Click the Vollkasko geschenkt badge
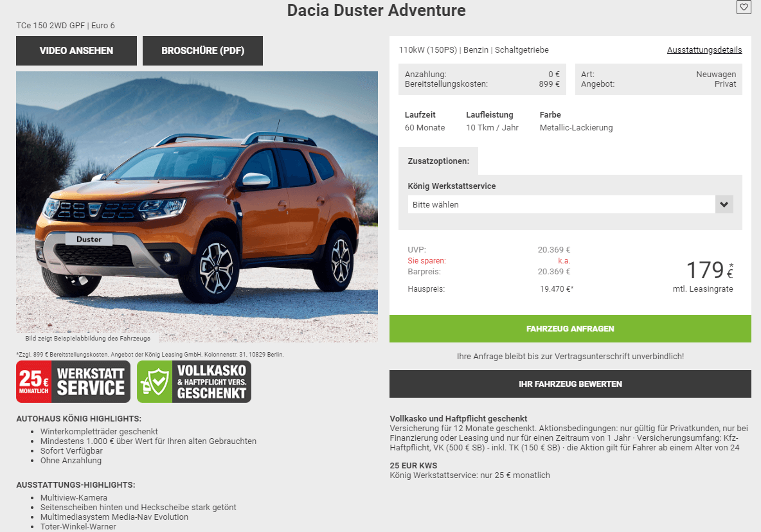The height and width of the screenshot is (532, 761). click(194, 382)
